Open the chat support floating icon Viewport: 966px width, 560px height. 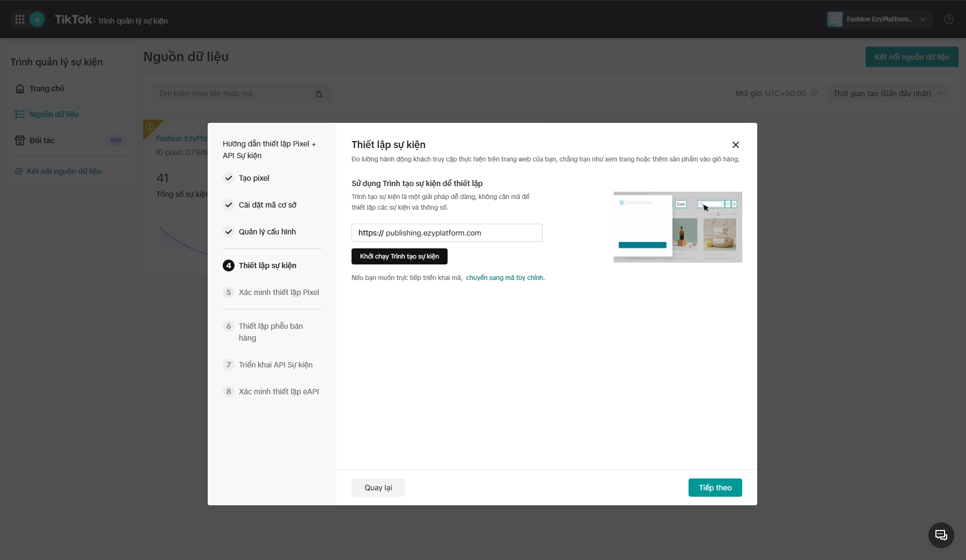pos(941,535)
